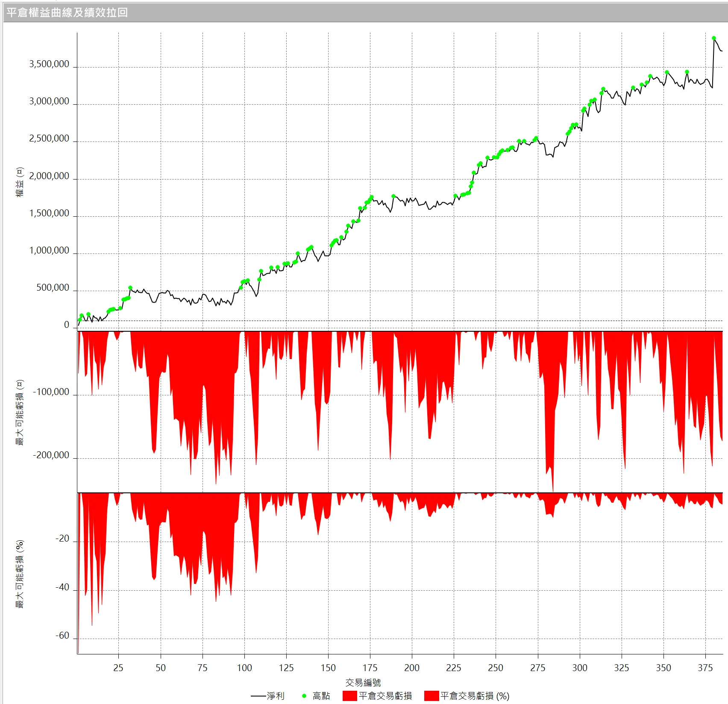Click the x-axis tick label 175

click(370, 668)
